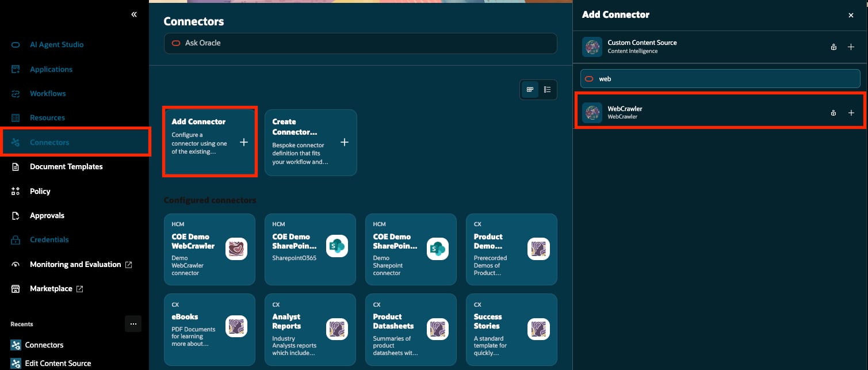Image resolution: width=868 pixels, height=370 pixels.
Task: Open Analyst Reports connector card
Action: point(310,329)
